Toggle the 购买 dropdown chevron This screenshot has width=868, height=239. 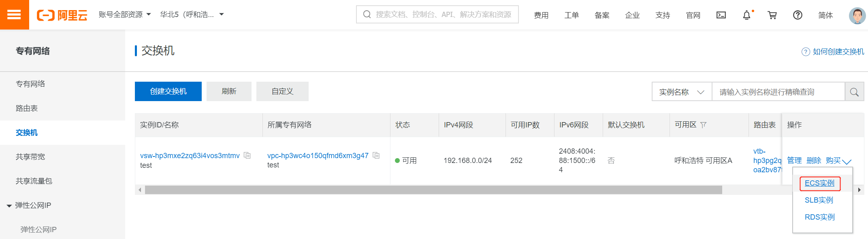[x=847, y=161]
